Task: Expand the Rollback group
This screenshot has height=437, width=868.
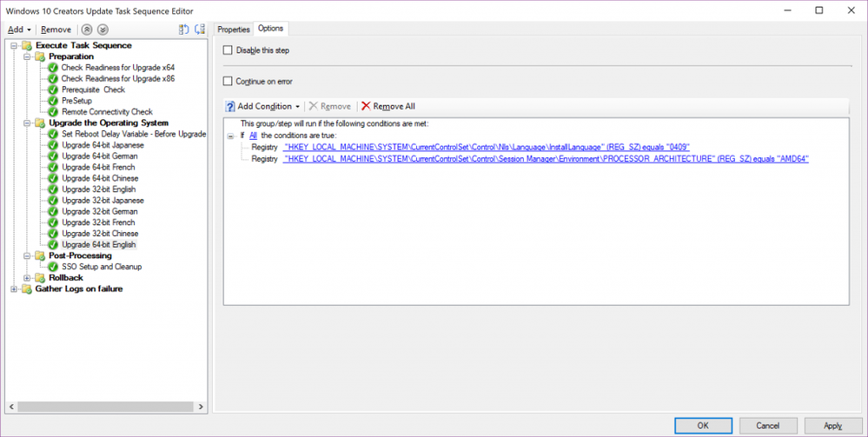Action: 27,278
